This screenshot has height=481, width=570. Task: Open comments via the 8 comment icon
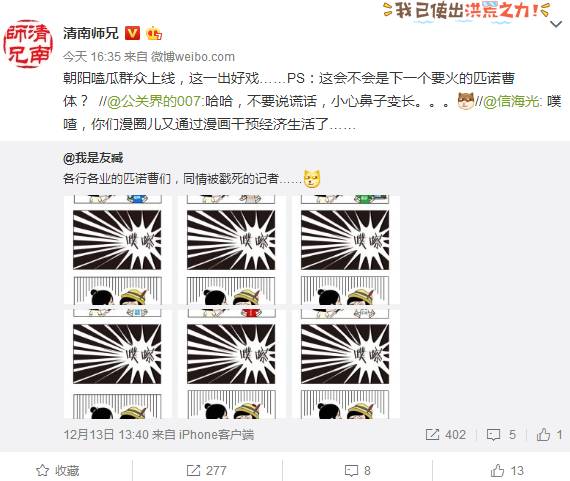click(351, 471)
